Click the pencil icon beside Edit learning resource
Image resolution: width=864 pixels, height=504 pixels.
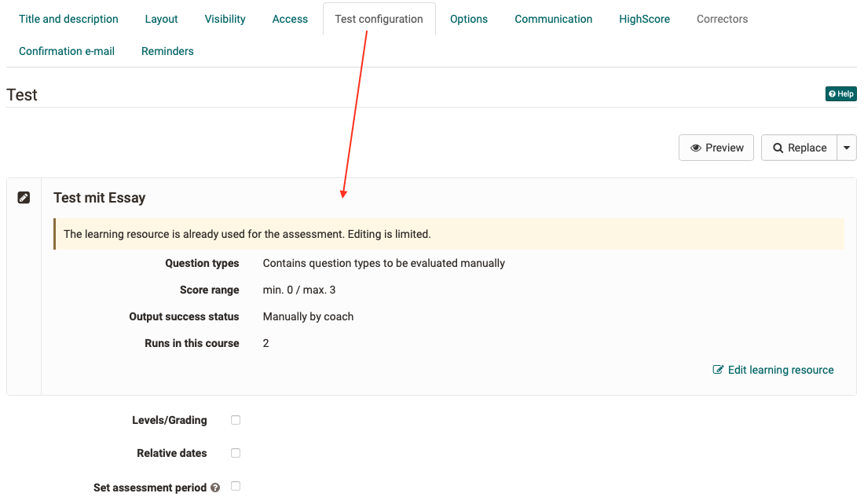point(717,369)
